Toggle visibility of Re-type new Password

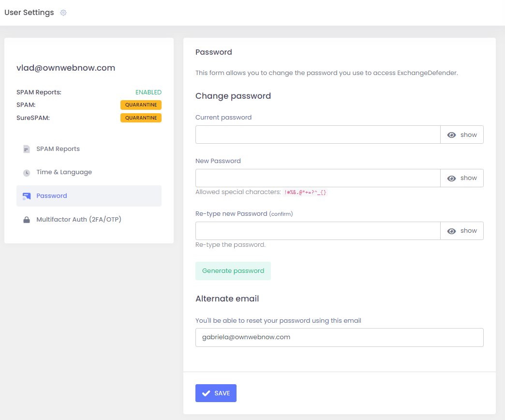pos(462,231)
